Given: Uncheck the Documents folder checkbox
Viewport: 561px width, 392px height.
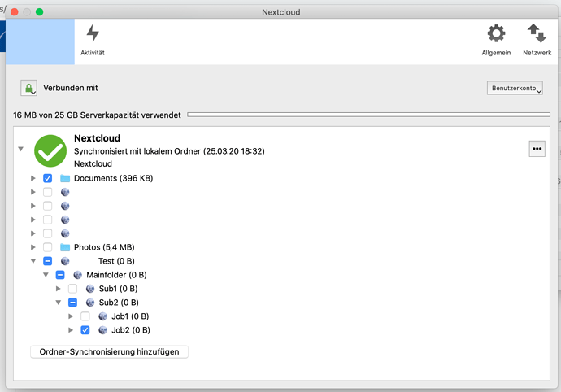Looking at the screenshot, I should coord(48,178).
